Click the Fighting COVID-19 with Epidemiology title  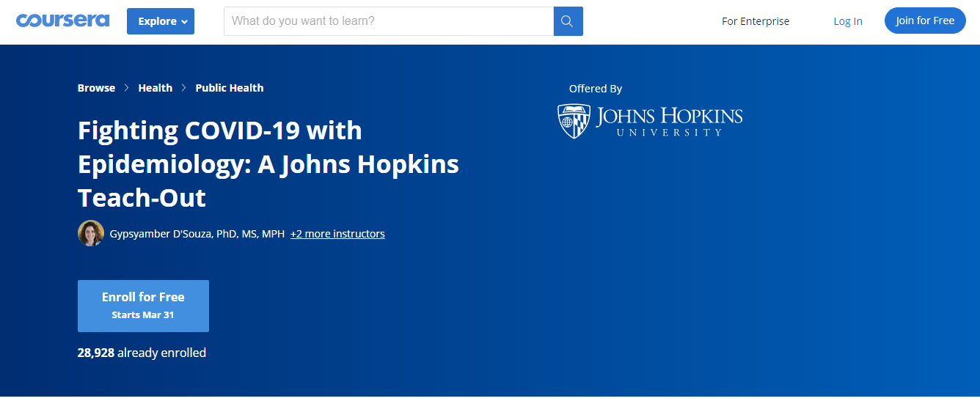[268, 164]
